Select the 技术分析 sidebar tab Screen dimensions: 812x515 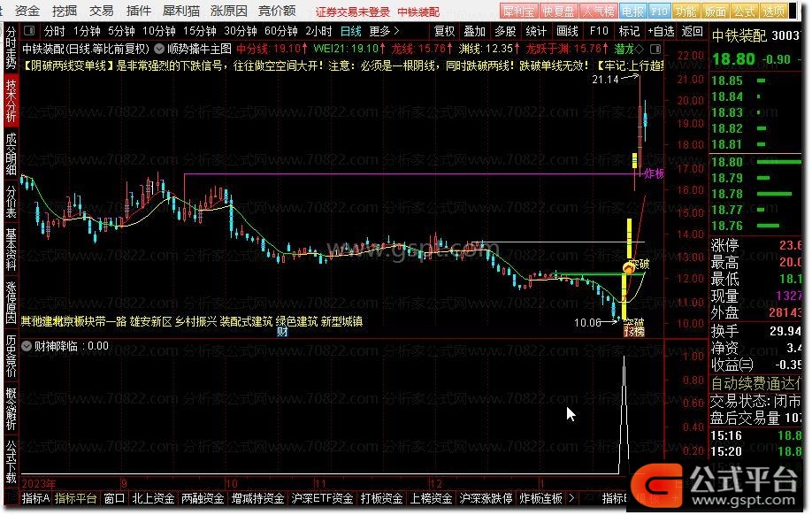click(x=11, y=102)
